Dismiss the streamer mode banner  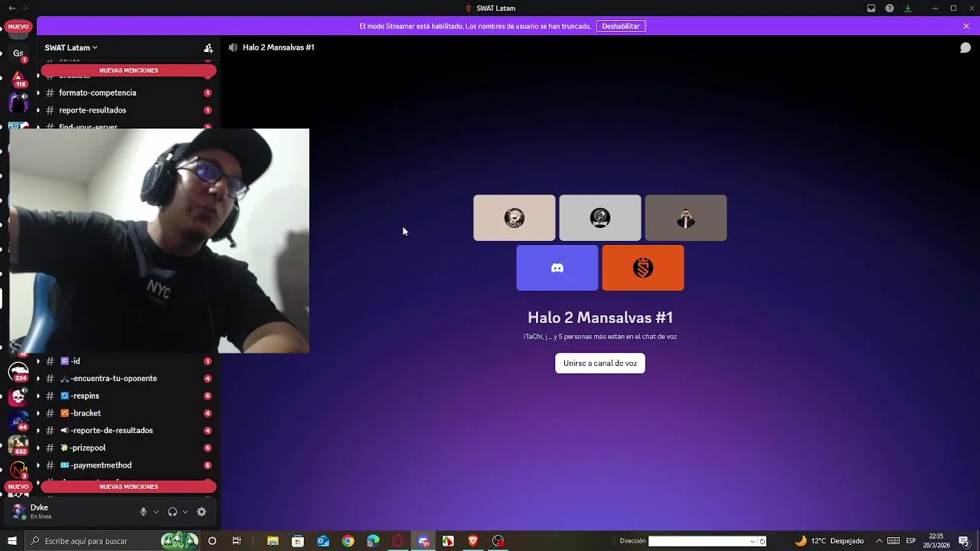966,26
